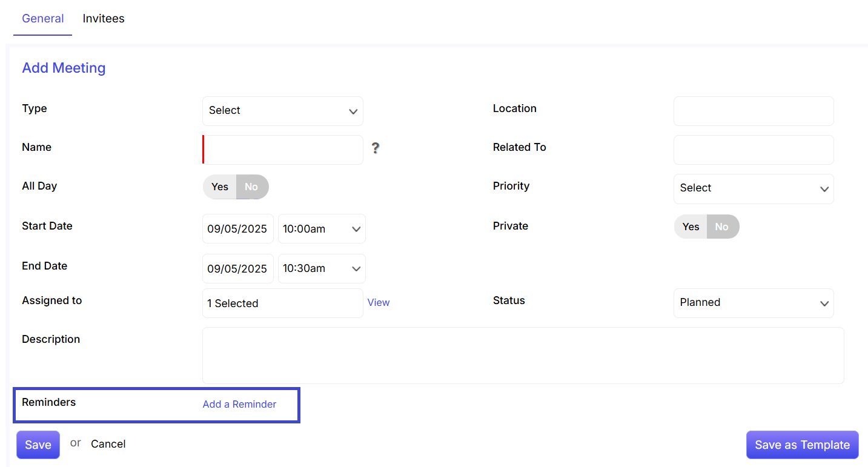Open the 10:30am end time dropdown
The image size is (868, 467).
coord(322,268)
